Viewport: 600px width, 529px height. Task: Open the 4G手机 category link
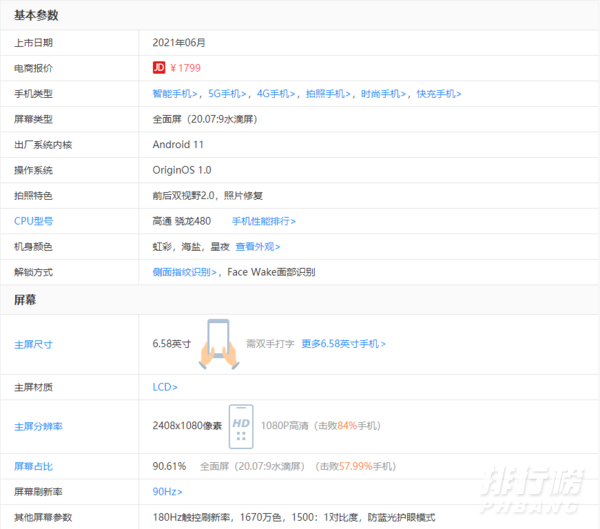pyautogui.click(x=276, y=94)
